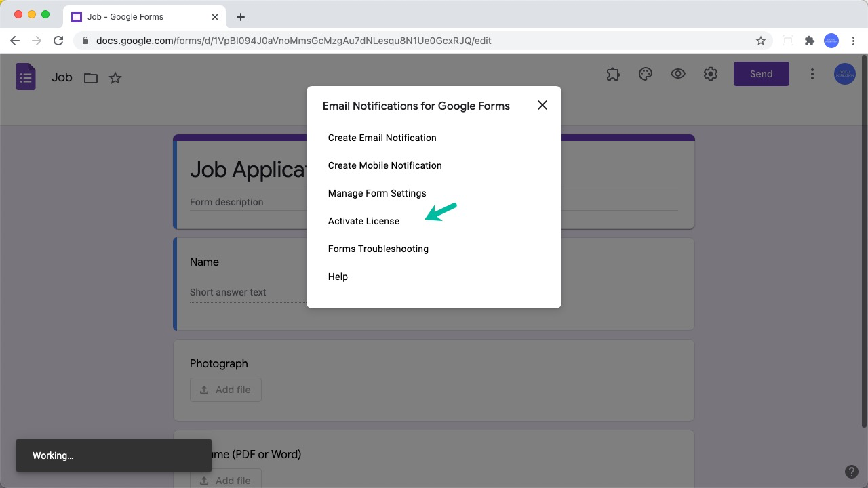Viewport: 868px width, 488px height.
Task: Close the Email Notifications dialog
Action: tap(542, 105)
